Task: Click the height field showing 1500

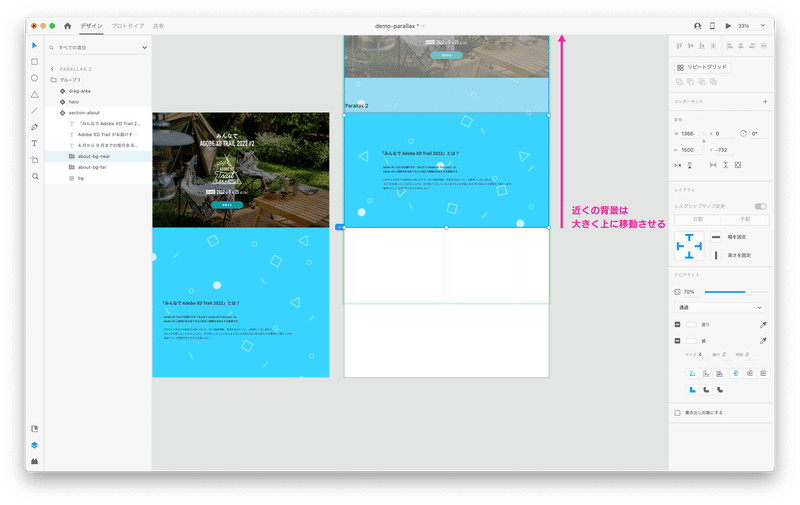Action: pyautogui.click(x=690, y=150)
